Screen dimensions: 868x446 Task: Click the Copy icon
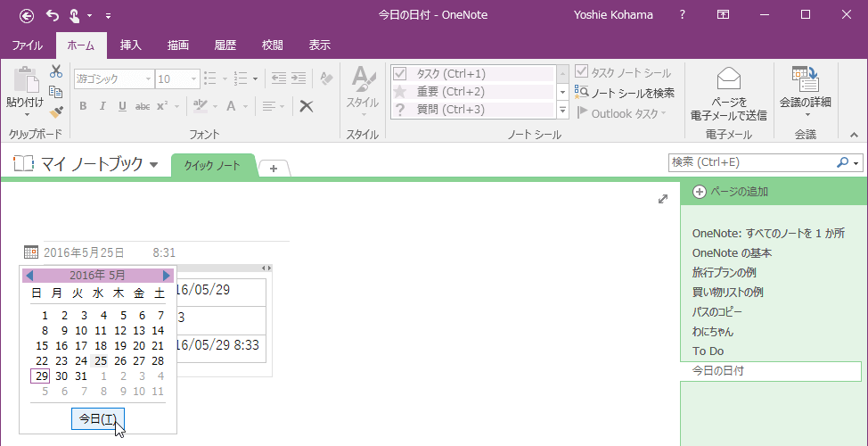click(56, 91)
